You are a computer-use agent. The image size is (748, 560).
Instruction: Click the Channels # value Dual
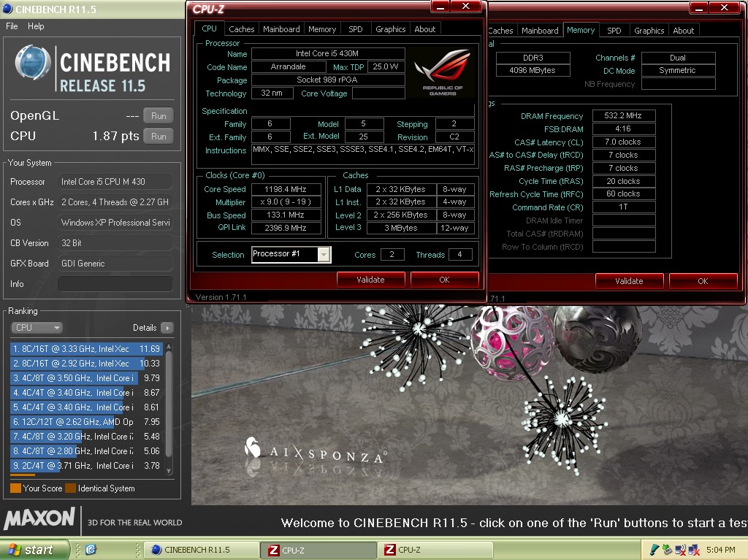coord(678,58)
